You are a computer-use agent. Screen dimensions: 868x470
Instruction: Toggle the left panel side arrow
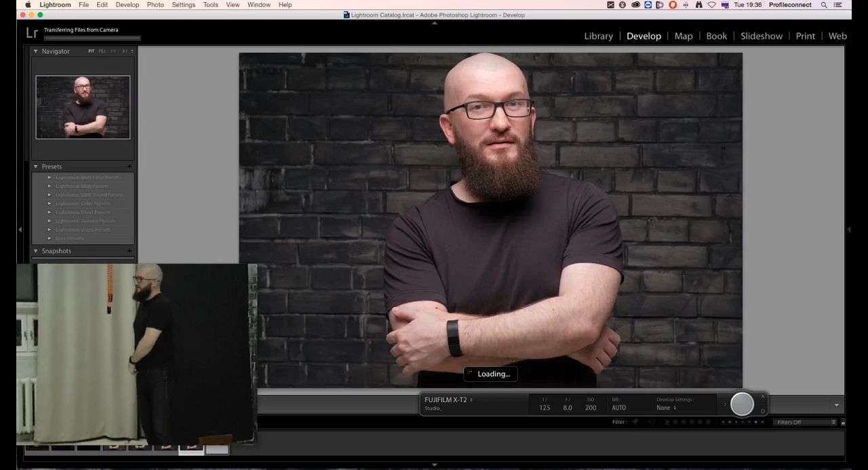(20, 230)
